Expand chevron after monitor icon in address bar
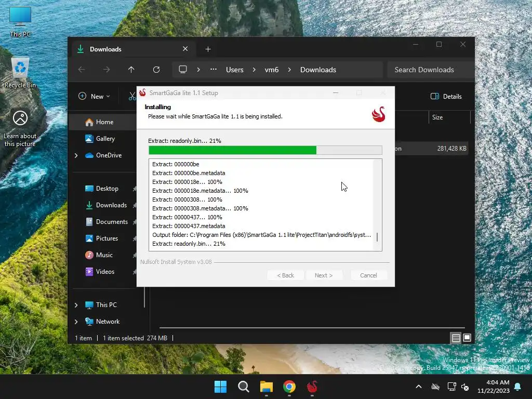 pos(198,70)
